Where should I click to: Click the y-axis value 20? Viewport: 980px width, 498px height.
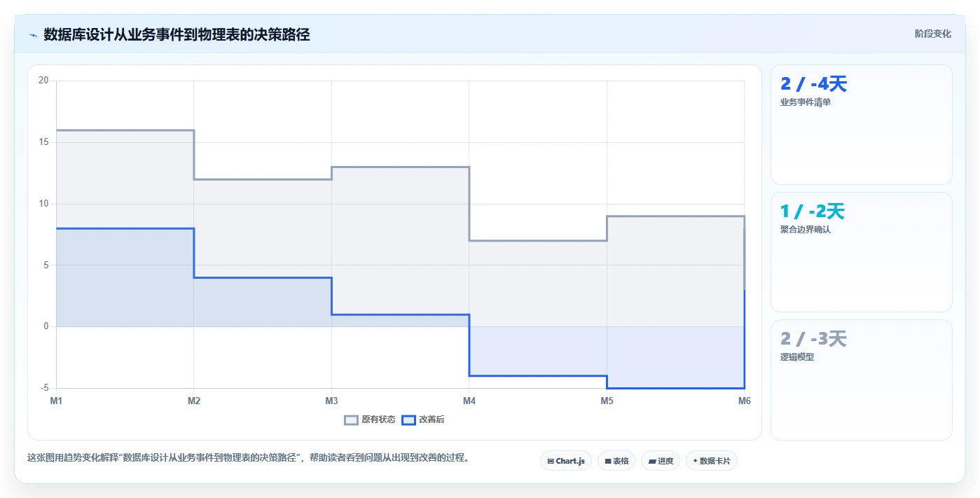tap(43, 81)
